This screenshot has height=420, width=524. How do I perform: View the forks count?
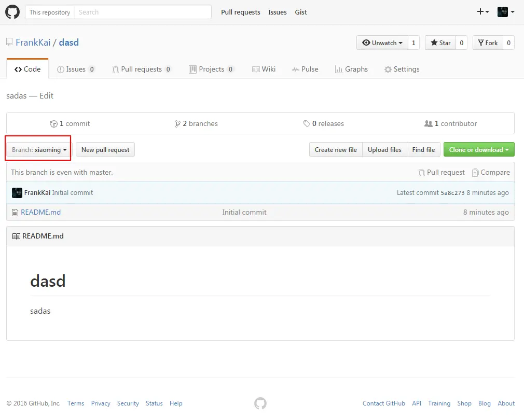508,43
